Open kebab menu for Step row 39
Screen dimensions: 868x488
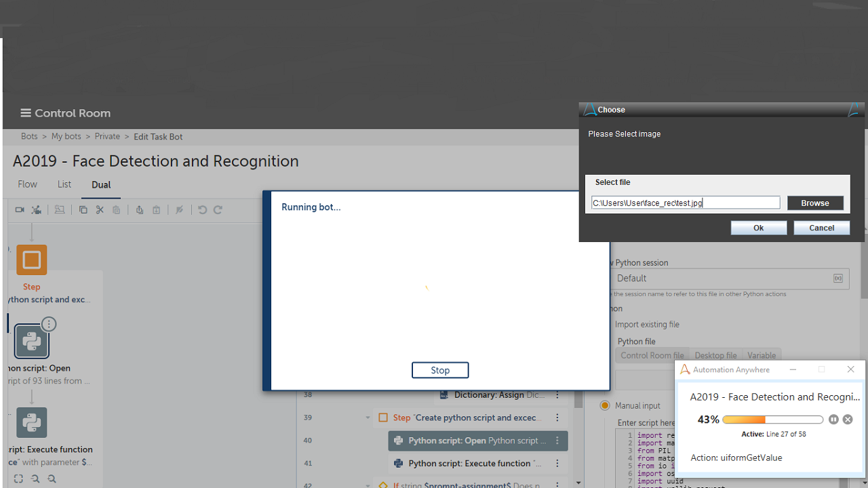click(557, 418)
